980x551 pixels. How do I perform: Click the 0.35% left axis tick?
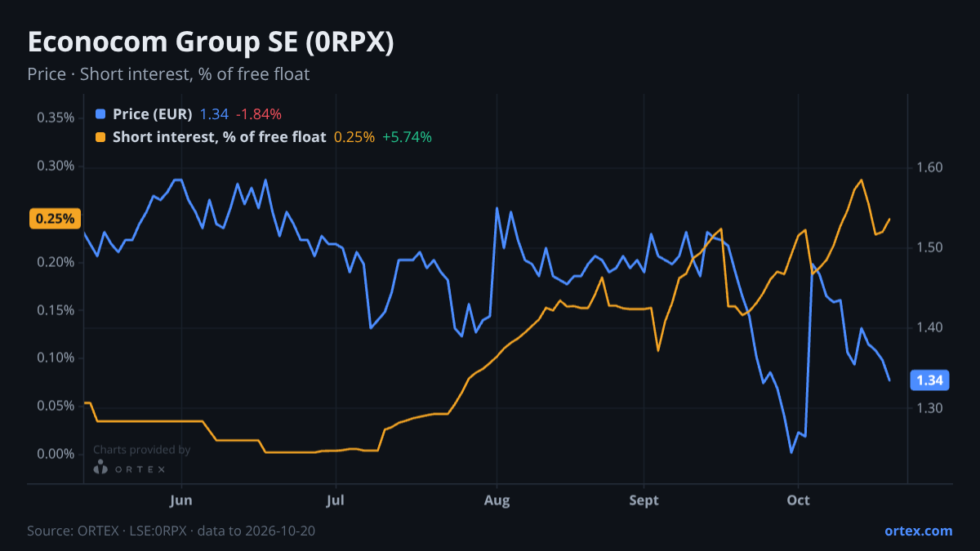pyautogui.click(x=56, y=118)
